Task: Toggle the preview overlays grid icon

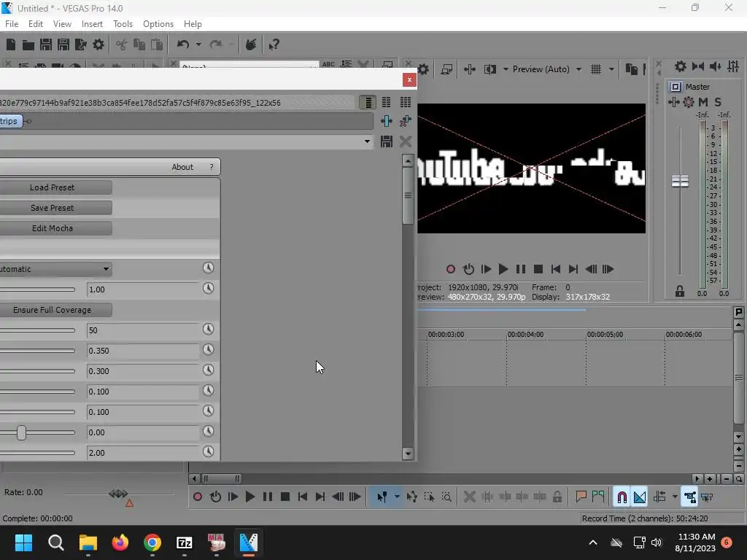Action: tap(596, 69)
